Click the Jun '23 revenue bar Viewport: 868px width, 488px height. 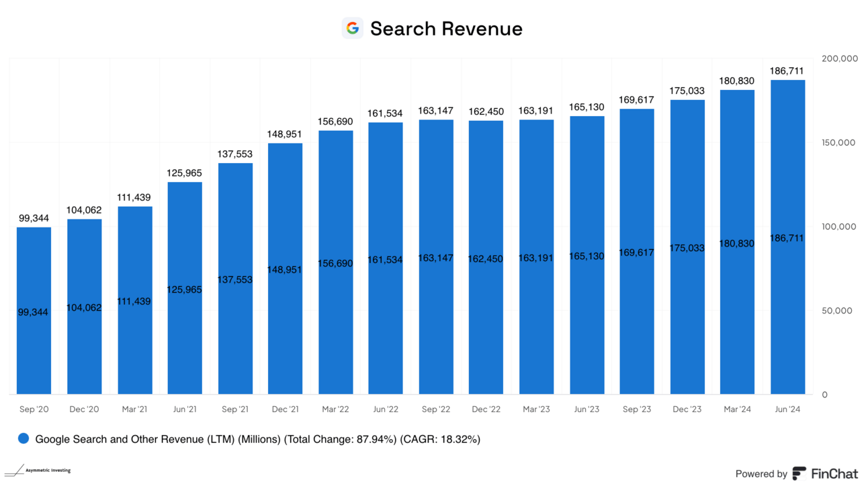coord(587,255)
